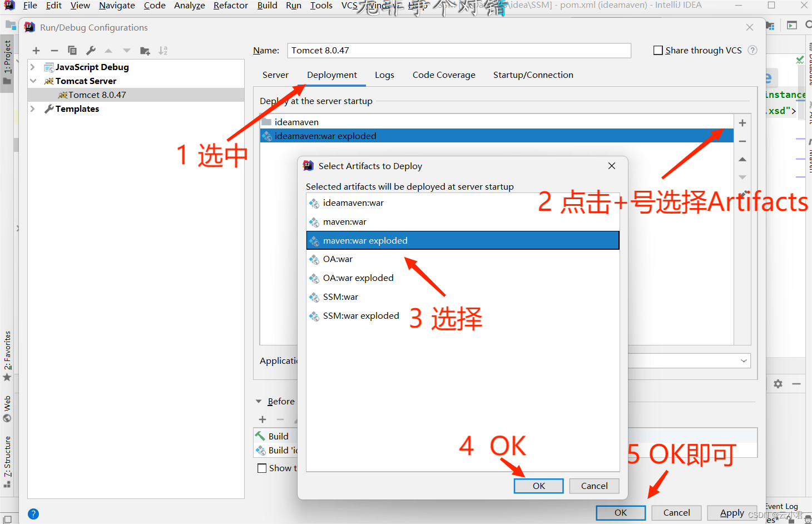Click Cancel in Select Artifacts dialog

click(x=594, y=486)
